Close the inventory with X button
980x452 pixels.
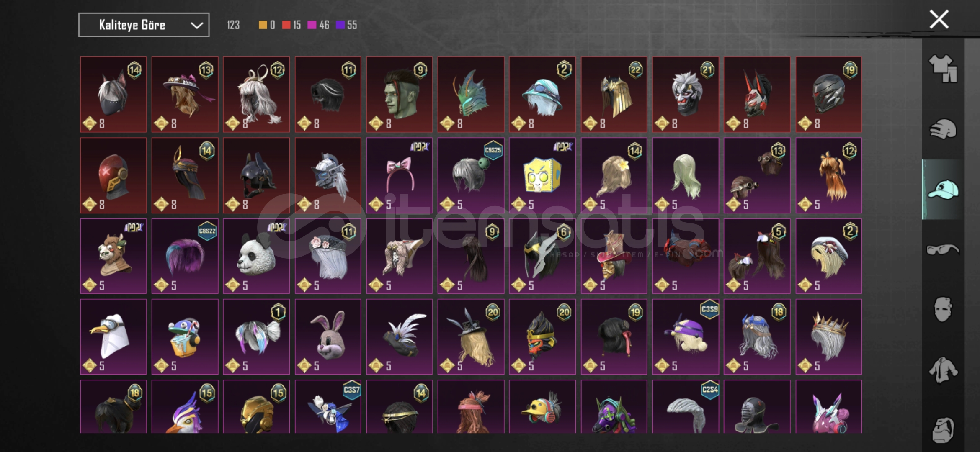pyautogui.click(x=939, y=20)
